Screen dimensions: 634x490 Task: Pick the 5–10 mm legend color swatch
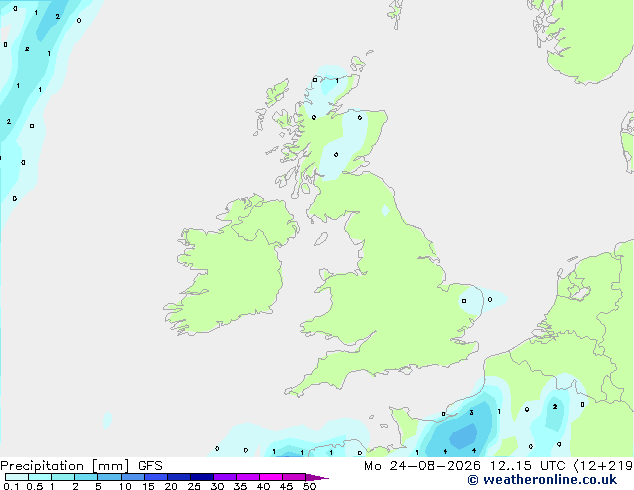pyautogui.click(x=109, y=477)
